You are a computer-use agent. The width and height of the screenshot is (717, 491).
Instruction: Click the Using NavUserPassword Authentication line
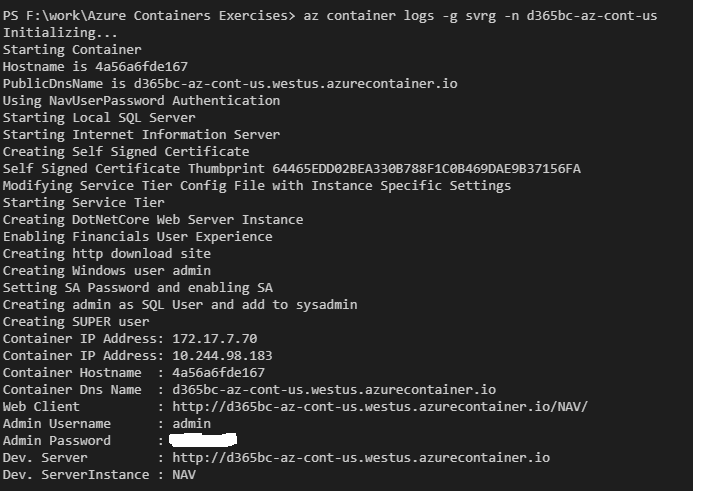point(141,101)
